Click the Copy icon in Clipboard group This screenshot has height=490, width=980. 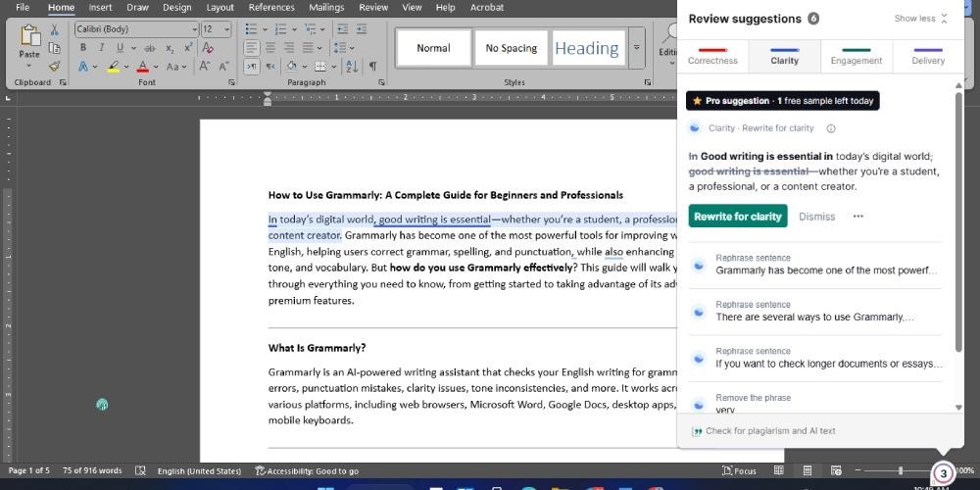[54, 48]
